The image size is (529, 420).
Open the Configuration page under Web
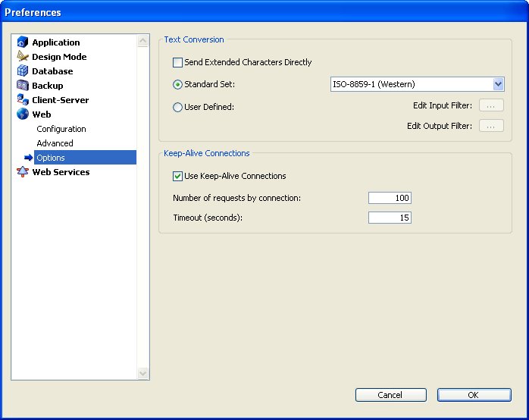coord(61,129)
